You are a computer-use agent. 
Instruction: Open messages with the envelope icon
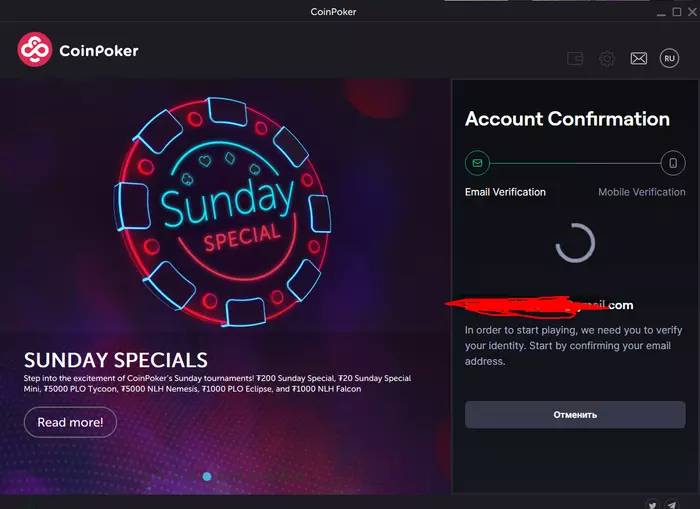click(x=638, y=59)
